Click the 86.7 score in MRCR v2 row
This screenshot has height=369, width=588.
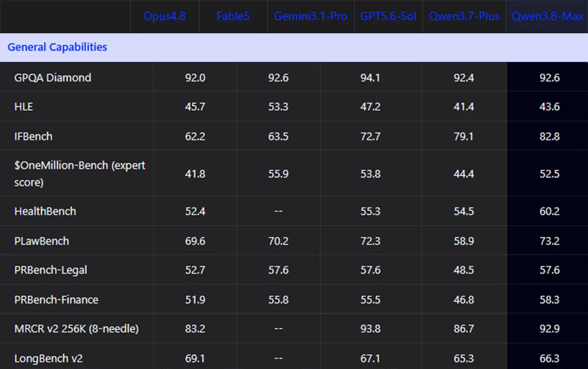click(464, 329)
